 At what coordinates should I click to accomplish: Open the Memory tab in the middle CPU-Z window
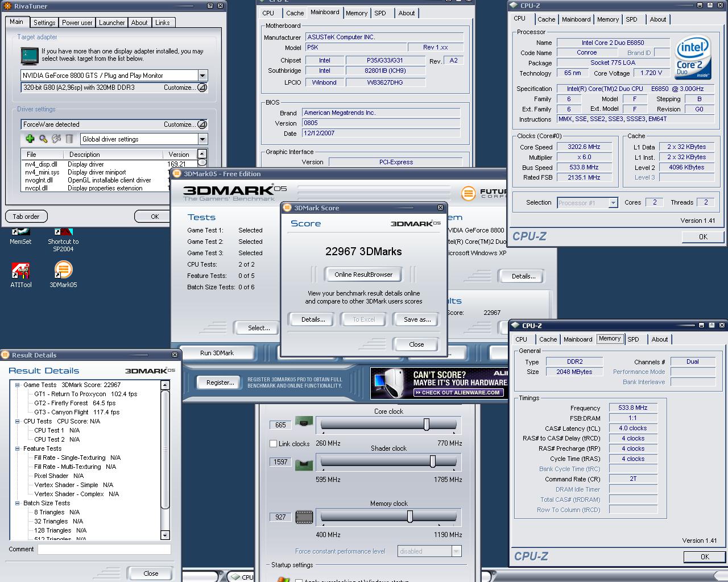point(357,13)
